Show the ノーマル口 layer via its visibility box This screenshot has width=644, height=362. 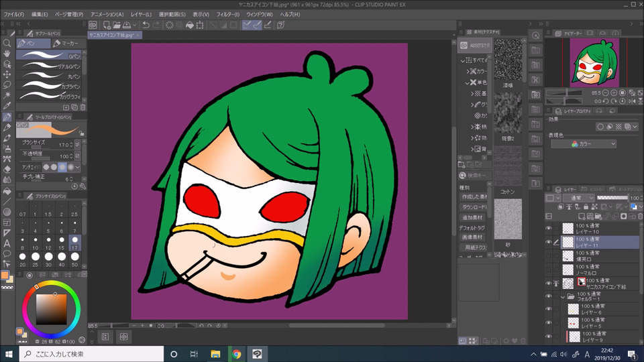[x=549, y=269]
